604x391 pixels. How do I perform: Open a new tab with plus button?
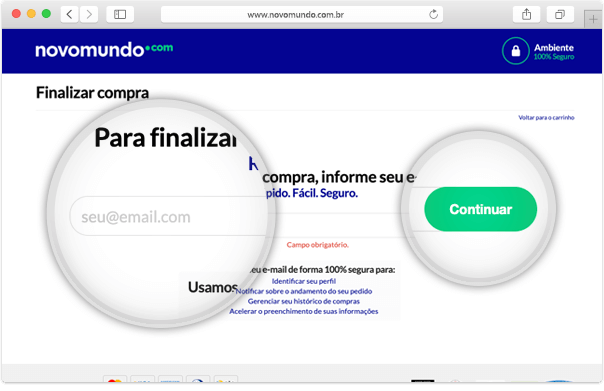(x=593, y=19)
